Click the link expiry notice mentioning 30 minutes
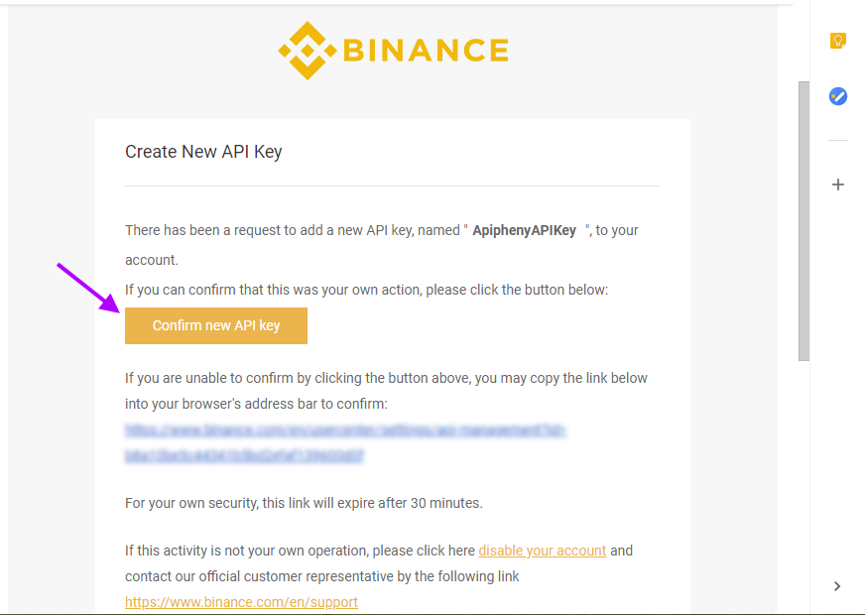Image resolution: width=865 pixels, height=616 pixels. click(304, 503)
